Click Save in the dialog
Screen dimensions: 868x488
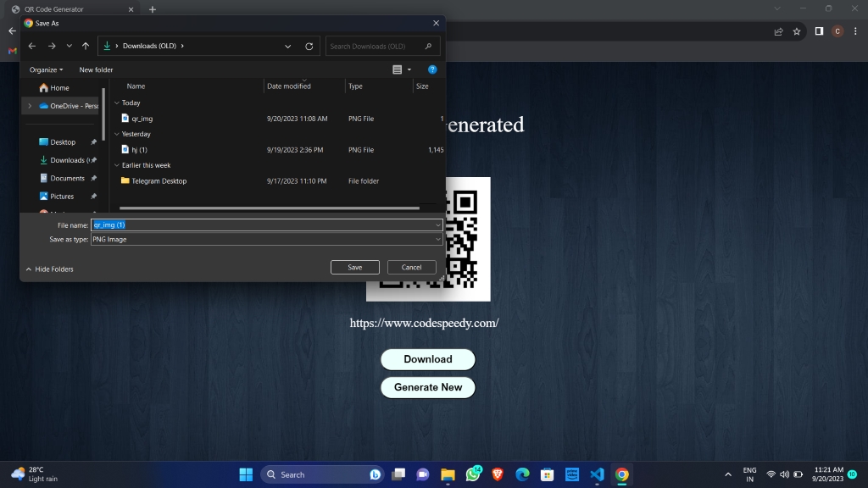[355, 267]
